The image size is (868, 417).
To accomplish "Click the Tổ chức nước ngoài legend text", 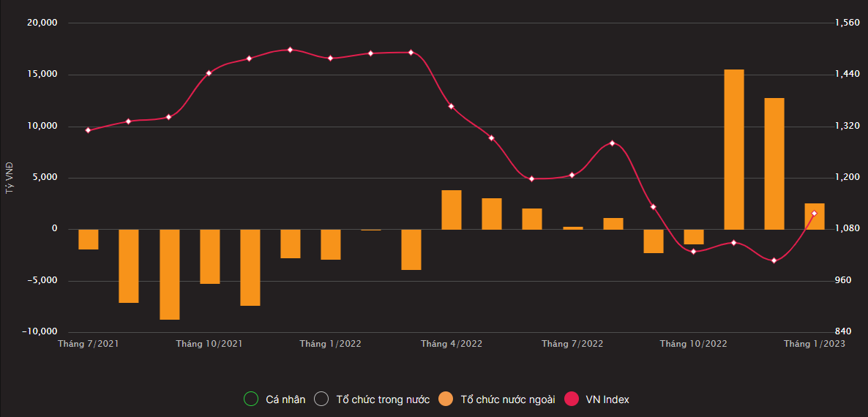I will click(508, 399).
